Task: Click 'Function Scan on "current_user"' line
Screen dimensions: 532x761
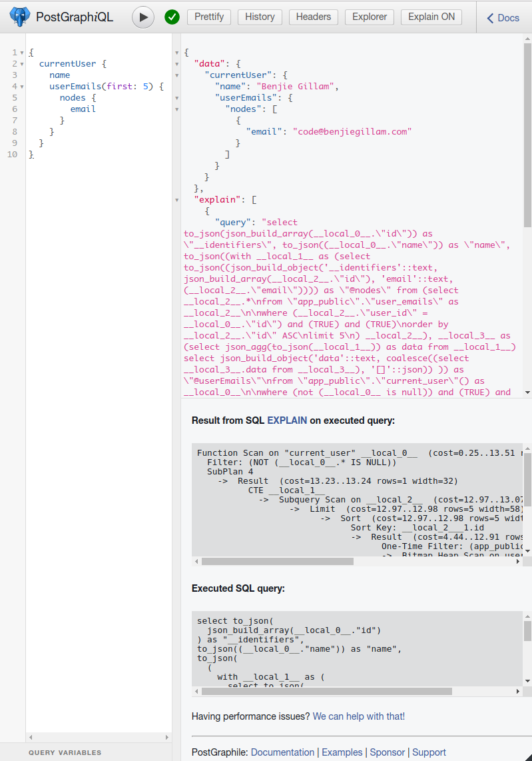Action: 358,453
